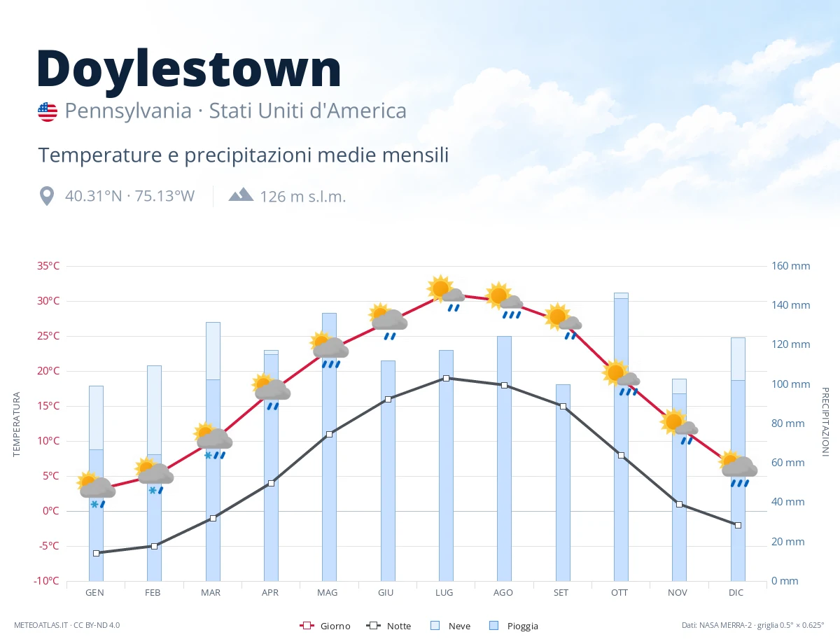Click the Notte legend marker
This screenshot has width=840, height=644.
[373, 626]
